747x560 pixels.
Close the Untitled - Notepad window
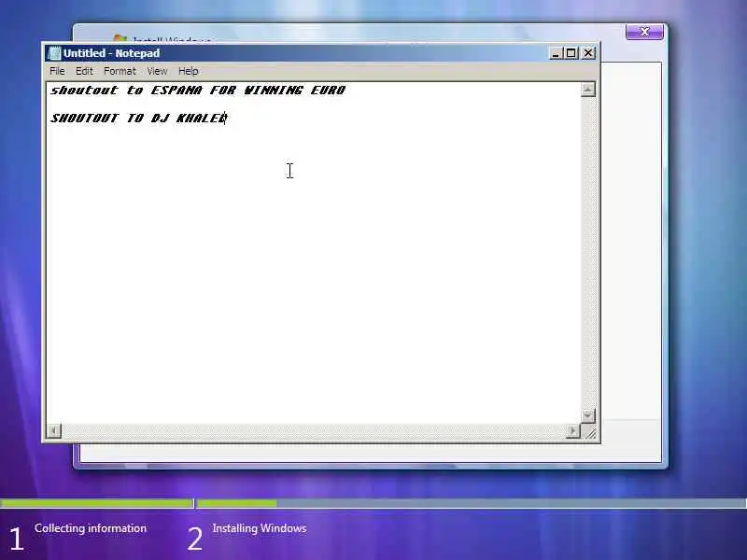[588, 53]
